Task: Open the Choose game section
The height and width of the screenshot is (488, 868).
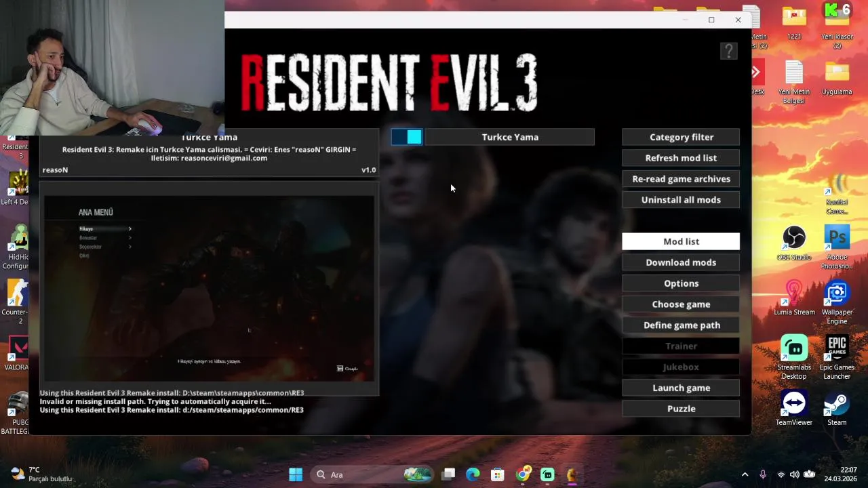Action: tap(681, 304)
